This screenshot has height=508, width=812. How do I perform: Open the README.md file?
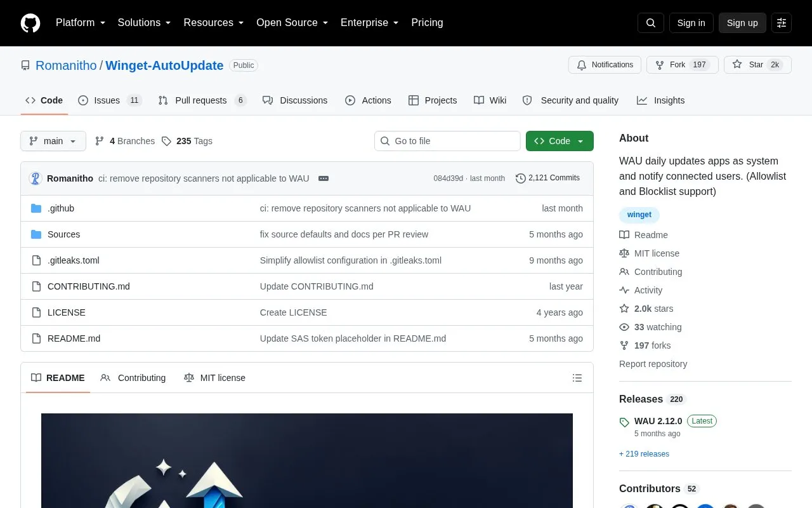tap(74, 338)
